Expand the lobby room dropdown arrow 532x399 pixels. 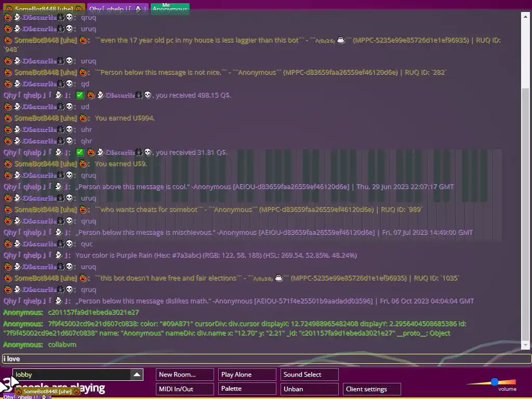137,375
